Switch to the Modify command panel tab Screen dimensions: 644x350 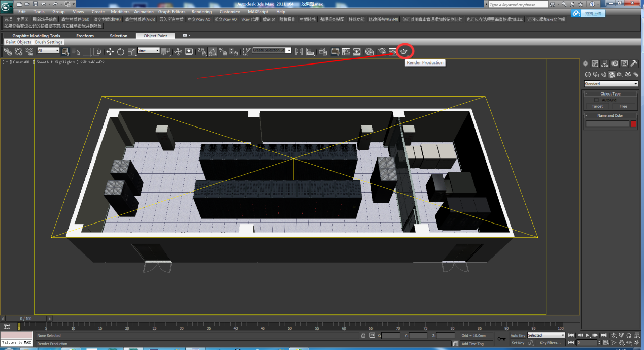click(595, 63)
